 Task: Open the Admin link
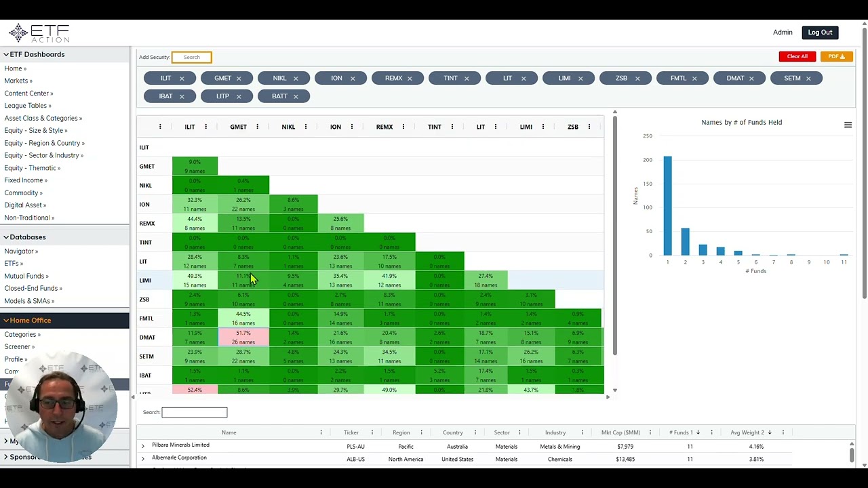pyautogui.click(x=783, y=33)
